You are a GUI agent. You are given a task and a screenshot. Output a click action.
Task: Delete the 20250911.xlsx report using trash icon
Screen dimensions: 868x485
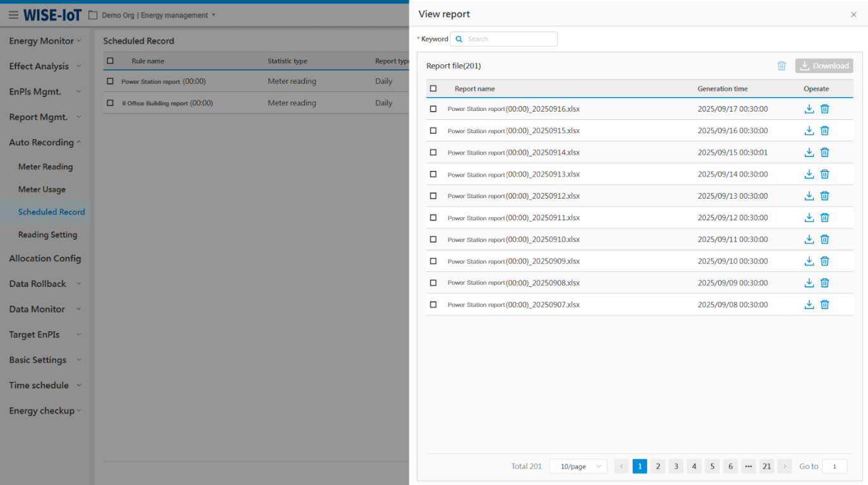pos(824,218)
